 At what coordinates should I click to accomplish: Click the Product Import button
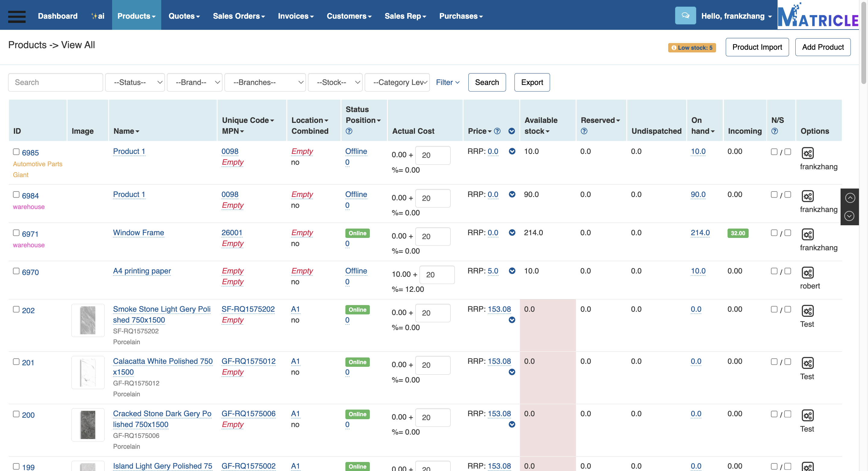pos(757,47)
